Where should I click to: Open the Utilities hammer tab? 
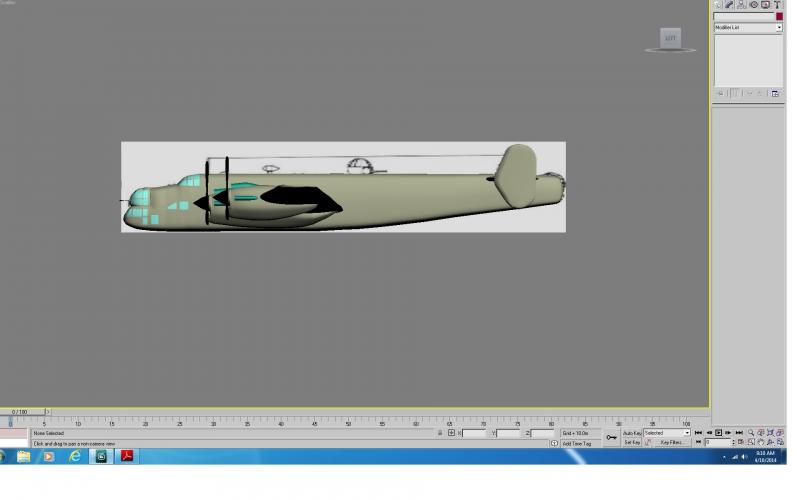[777, 5]
